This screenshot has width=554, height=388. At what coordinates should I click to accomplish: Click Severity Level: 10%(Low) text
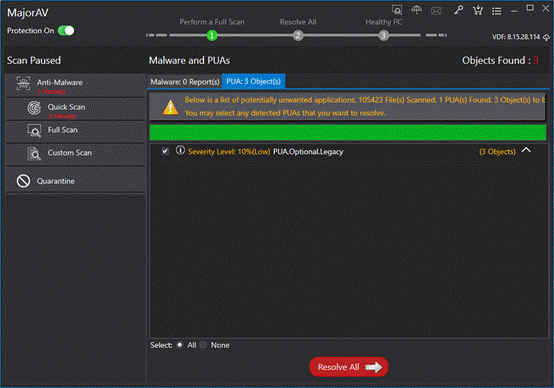(x=229, y=152)
